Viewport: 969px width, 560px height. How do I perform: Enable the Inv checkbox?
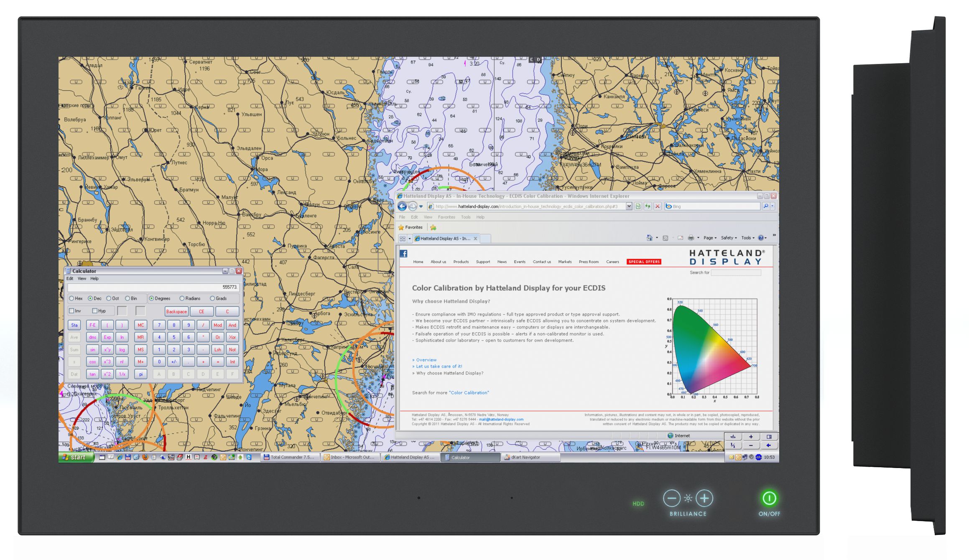tap(71, 311)
